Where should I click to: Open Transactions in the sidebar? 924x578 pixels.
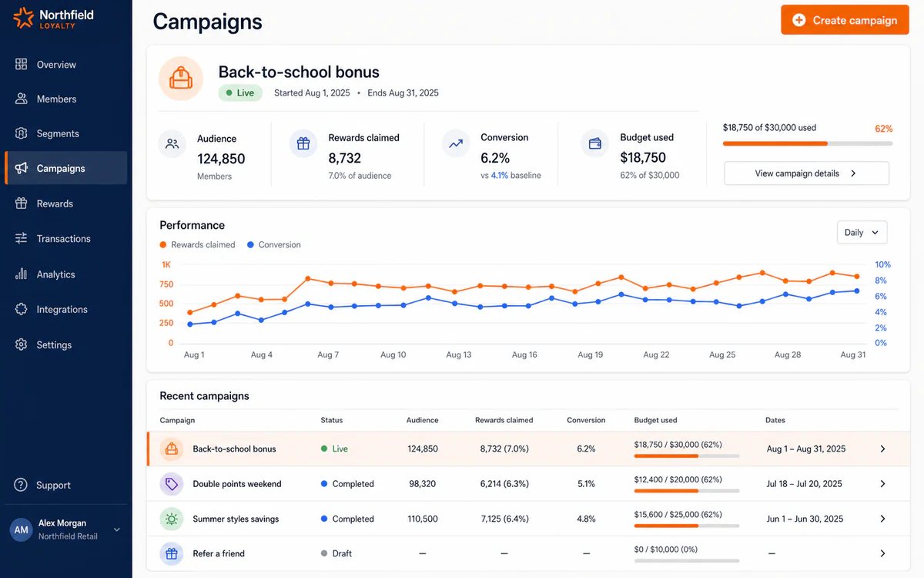[x=66, y=239]
